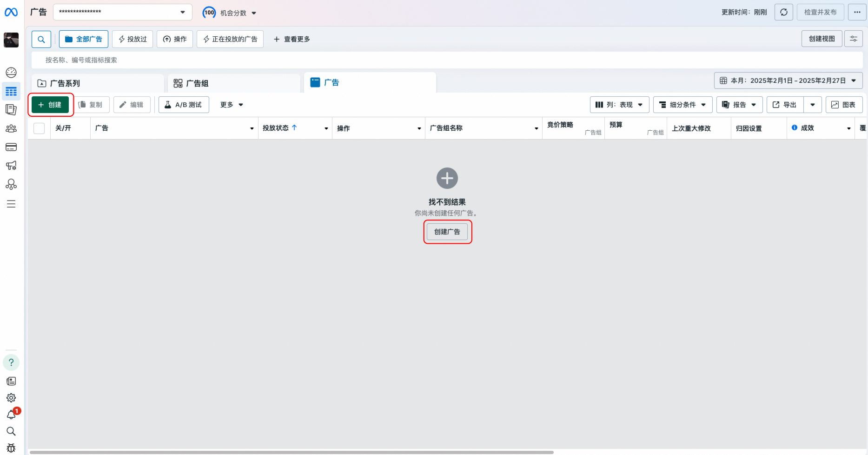This screenshot has height=455, width=868.
Task: Click the large plus circle above 找不到结果
Action: click(447, 178)
